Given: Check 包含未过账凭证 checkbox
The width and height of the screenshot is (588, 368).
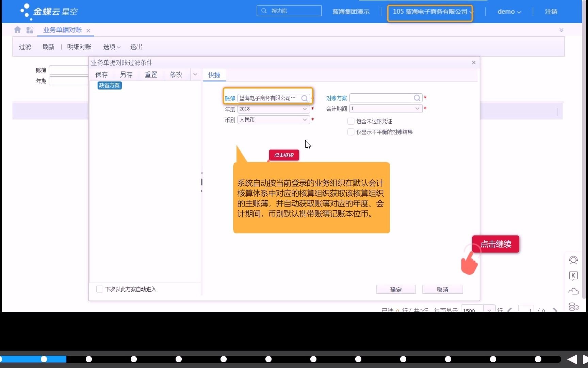Looking at the screenshot, I should 351,121.
